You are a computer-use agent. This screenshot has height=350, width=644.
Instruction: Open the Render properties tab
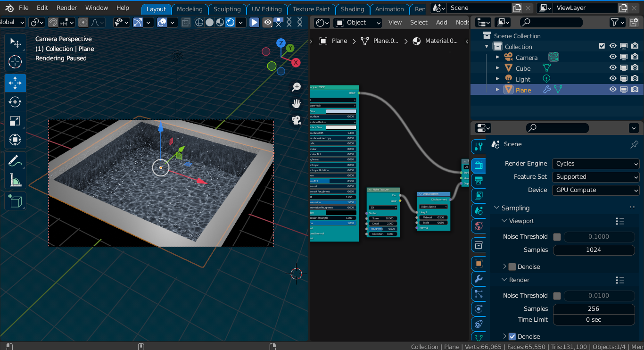click(479, 165)
